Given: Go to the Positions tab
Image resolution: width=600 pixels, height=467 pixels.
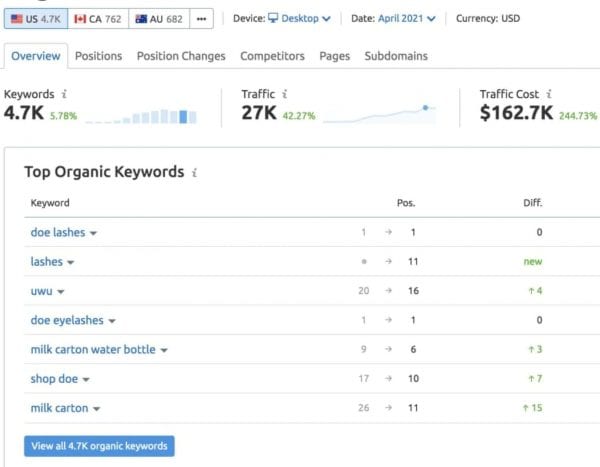Looking at the screenshot, I should 98,56.
